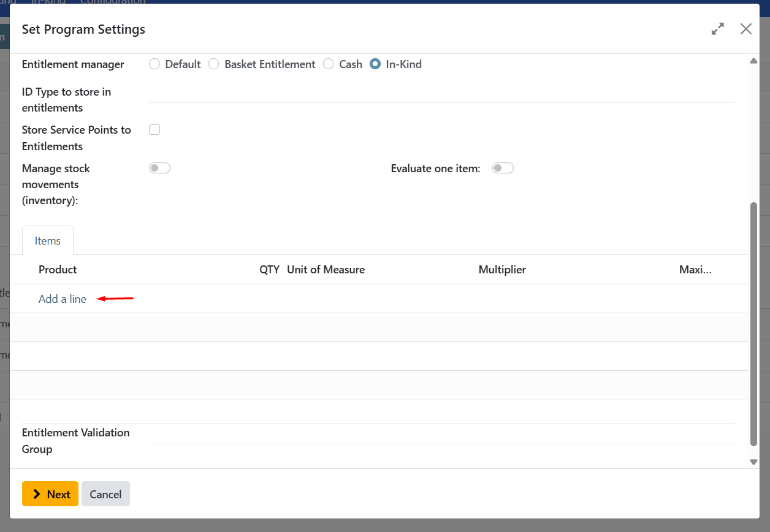Expand Set Program Settings dialog to fullscreen
Image resolution: width=770 pixels, height=532 pixels.
point(717,29)
